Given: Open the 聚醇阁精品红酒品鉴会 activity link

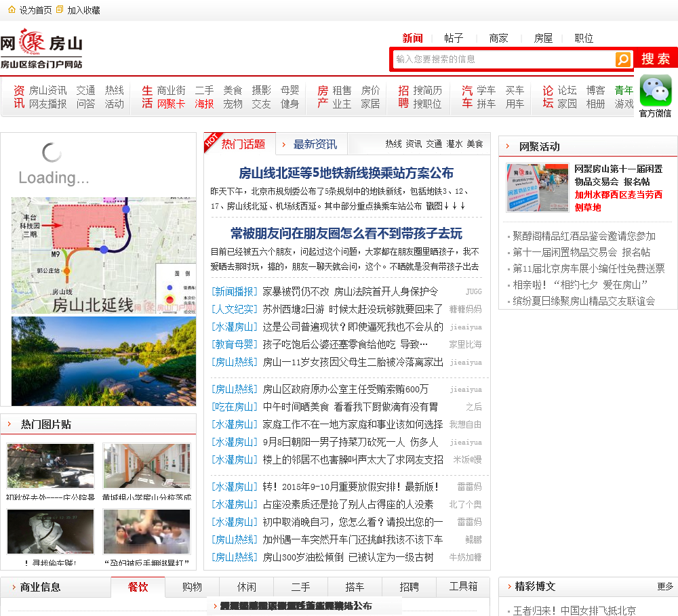Looking at the screenshot, I should pos(584,236).
